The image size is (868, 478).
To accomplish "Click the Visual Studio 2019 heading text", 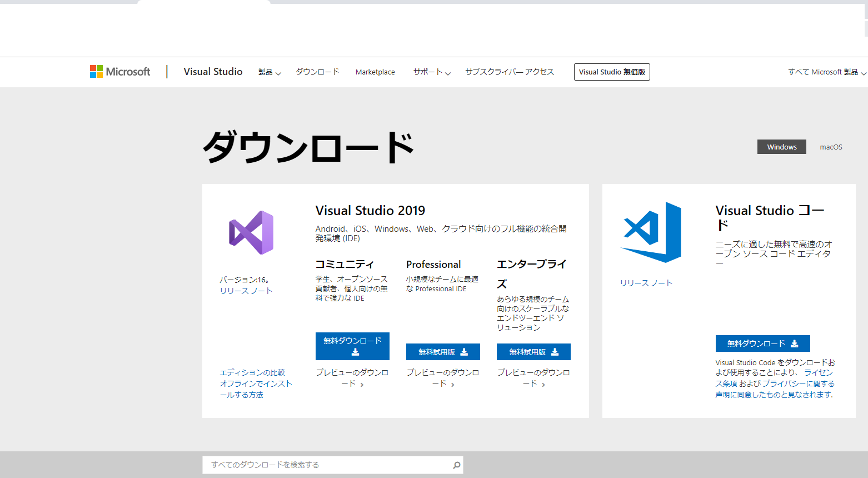I will [x=370, y=211].
